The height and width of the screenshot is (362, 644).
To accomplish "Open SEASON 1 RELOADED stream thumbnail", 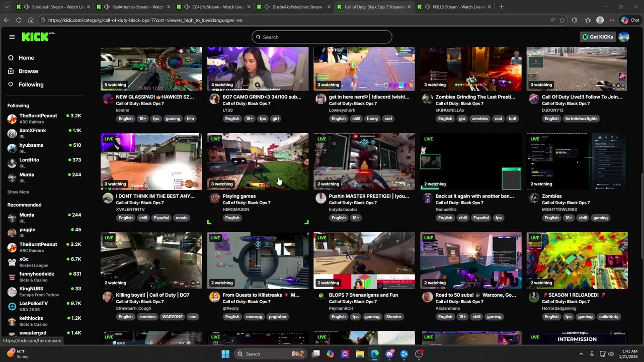I will pyautogui.click(x=577, y=260).
